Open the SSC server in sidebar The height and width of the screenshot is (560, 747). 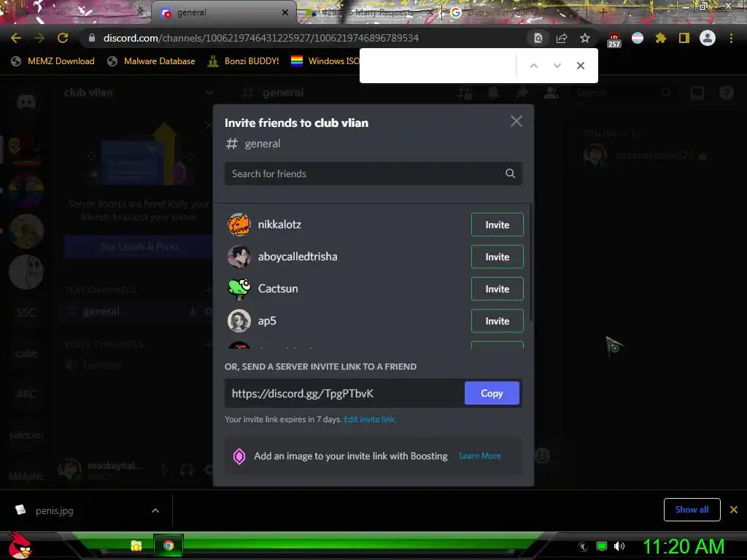coord(26,312)
